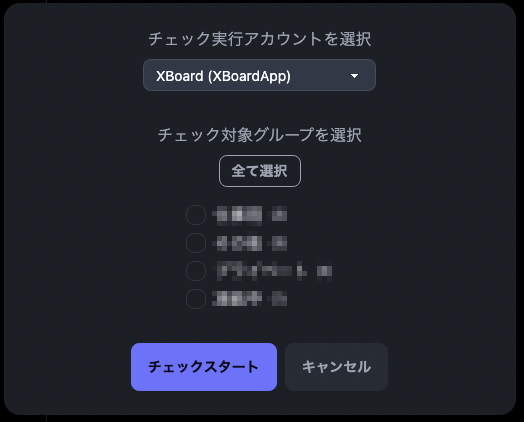Screen dimensions: 524x422
Task: Click the count badge after the third group name
Action: pos(324,271)
